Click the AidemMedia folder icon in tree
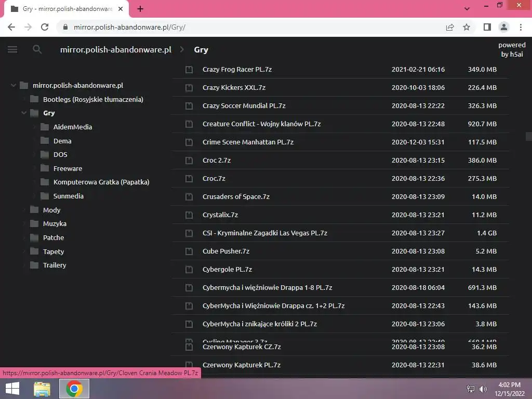This screenshot has height=399, width=532. click(x=45, y=127)
